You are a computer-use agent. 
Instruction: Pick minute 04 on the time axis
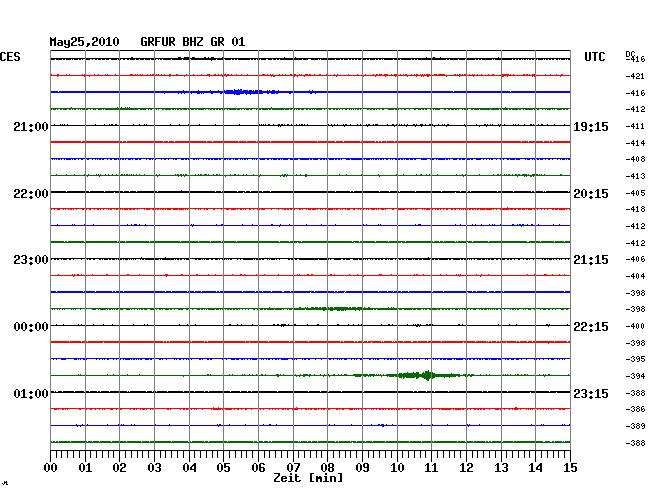click(x=189, y=467)
